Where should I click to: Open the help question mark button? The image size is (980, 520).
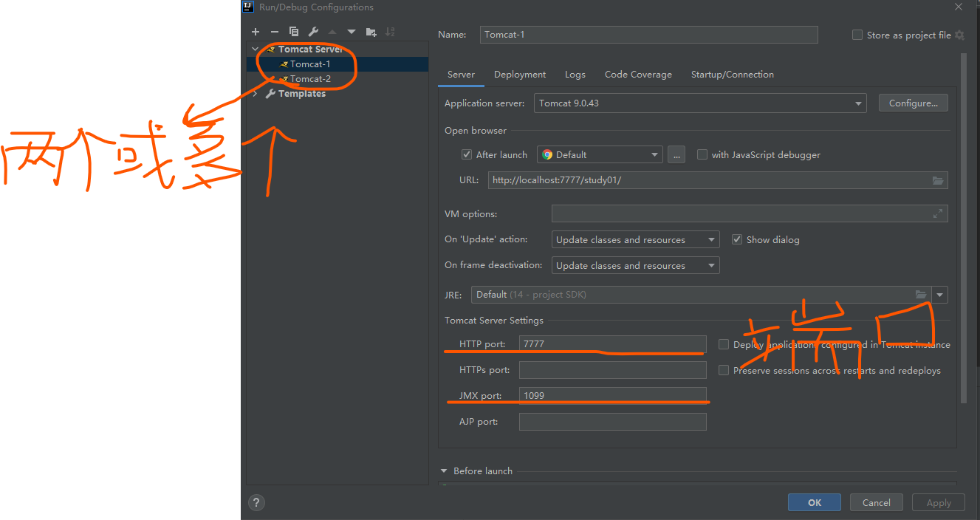[256, 502]
